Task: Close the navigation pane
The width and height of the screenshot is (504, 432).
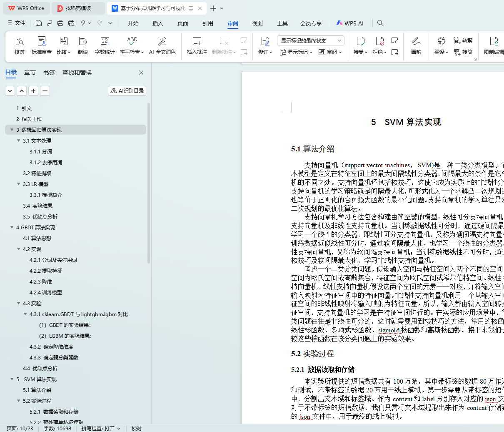Action: click(141, 73)
